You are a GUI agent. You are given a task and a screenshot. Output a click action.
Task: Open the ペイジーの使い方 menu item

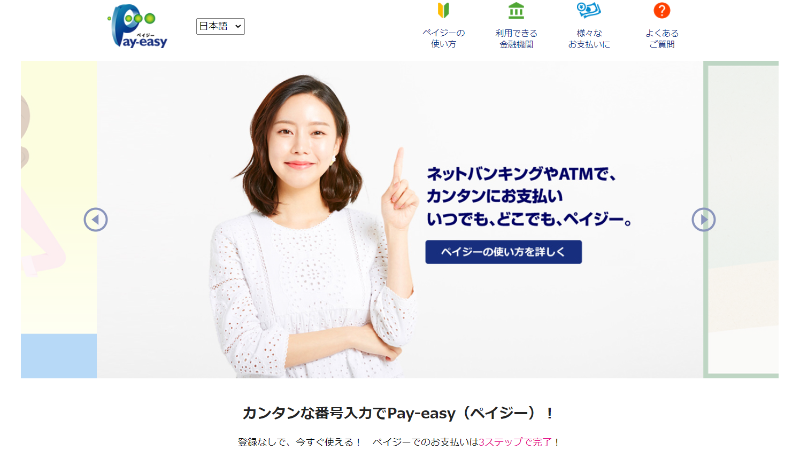(443, 38)
